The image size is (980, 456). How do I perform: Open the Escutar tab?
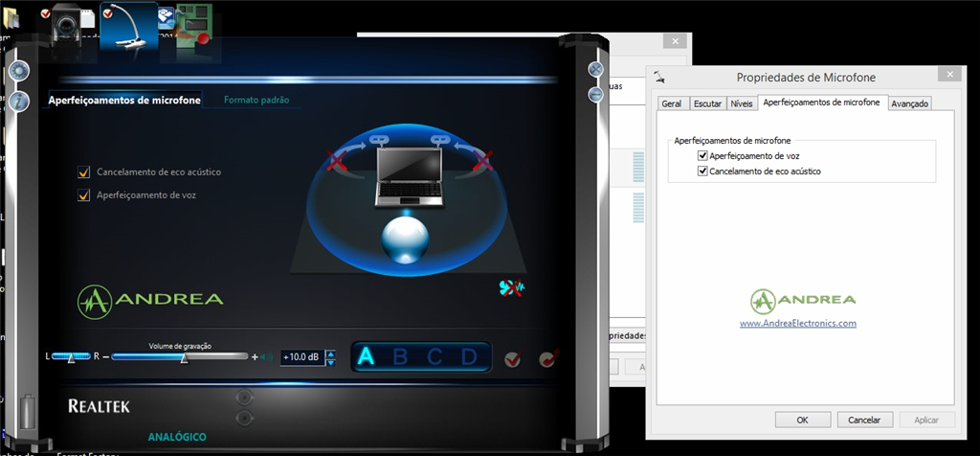tap(707, 103)
